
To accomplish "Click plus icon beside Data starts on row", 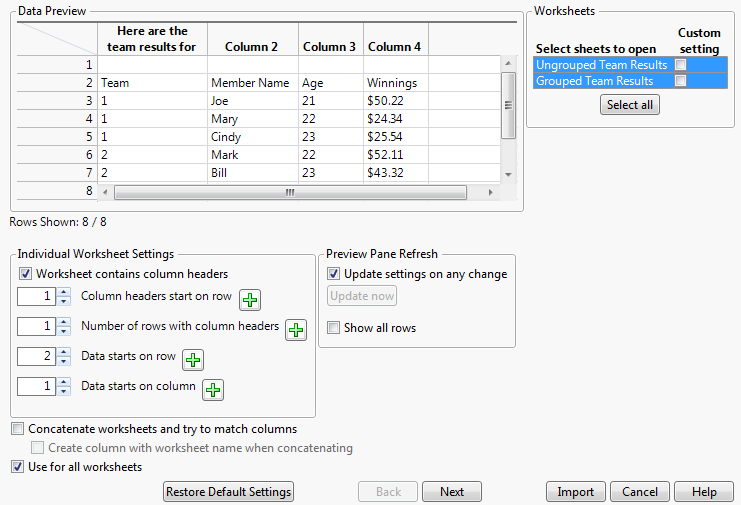I will [x=193, y=360].
